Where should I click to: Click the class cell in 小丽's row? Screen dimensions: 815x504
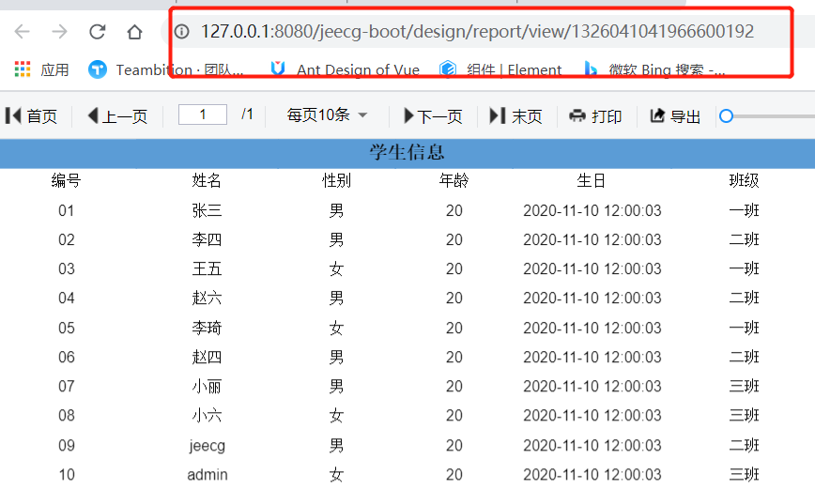[x=744, y=386]
